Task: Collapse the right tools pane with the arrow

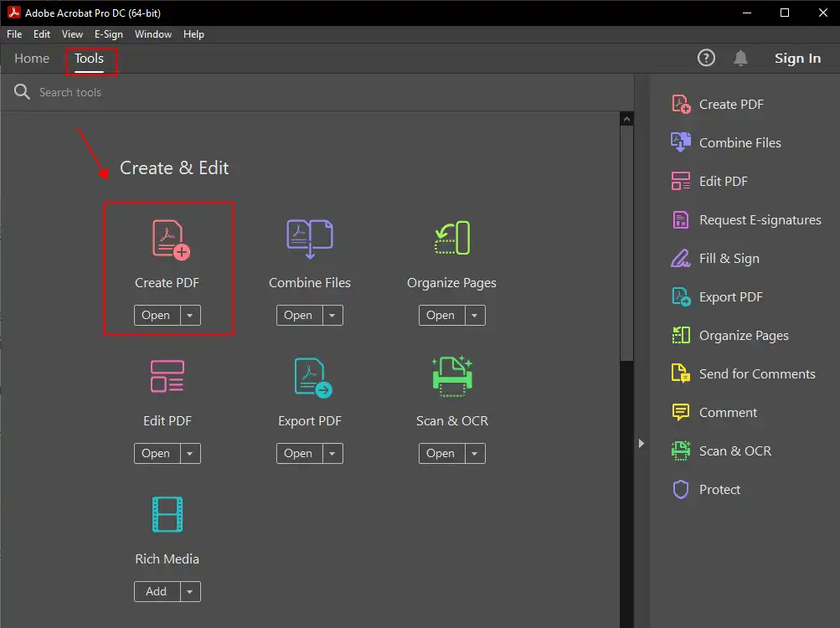Action: coord(642,443)
